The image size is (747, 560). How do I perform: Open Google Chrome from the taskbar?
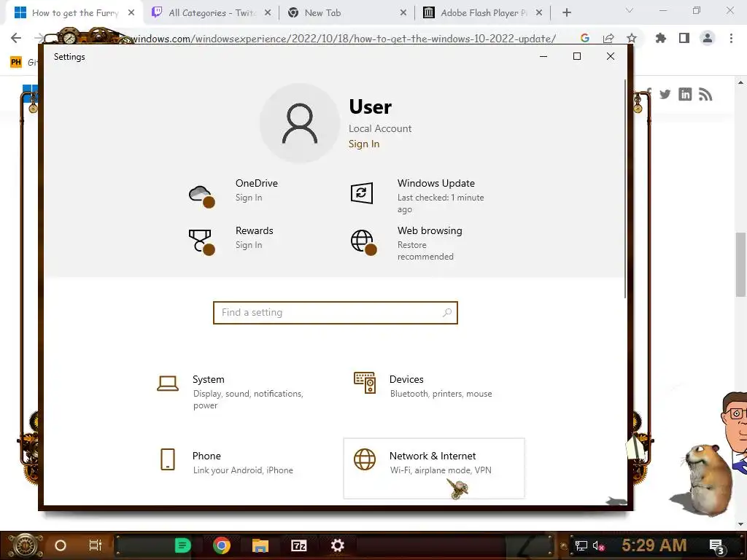tap(222, 545)
